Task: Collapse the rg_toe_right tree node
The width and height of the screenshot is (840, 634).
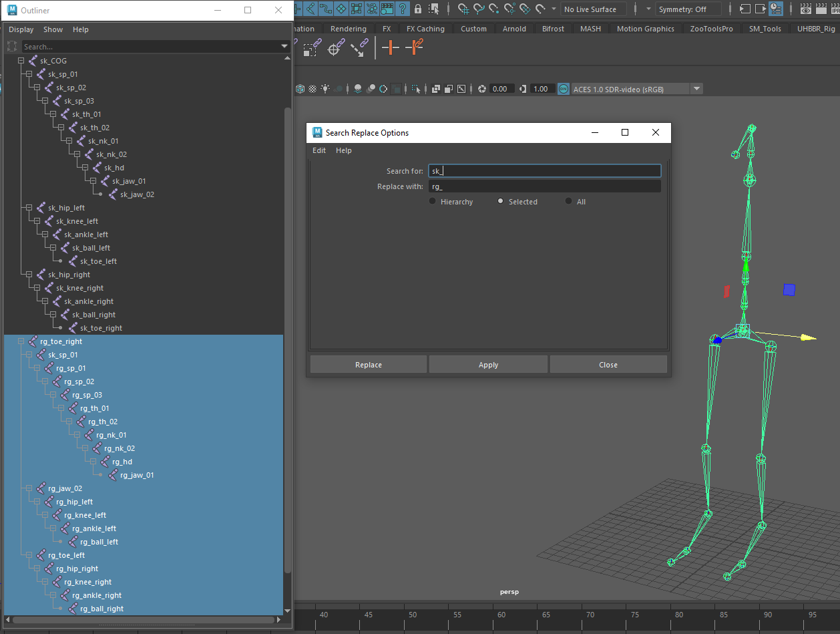Action: 21,341
